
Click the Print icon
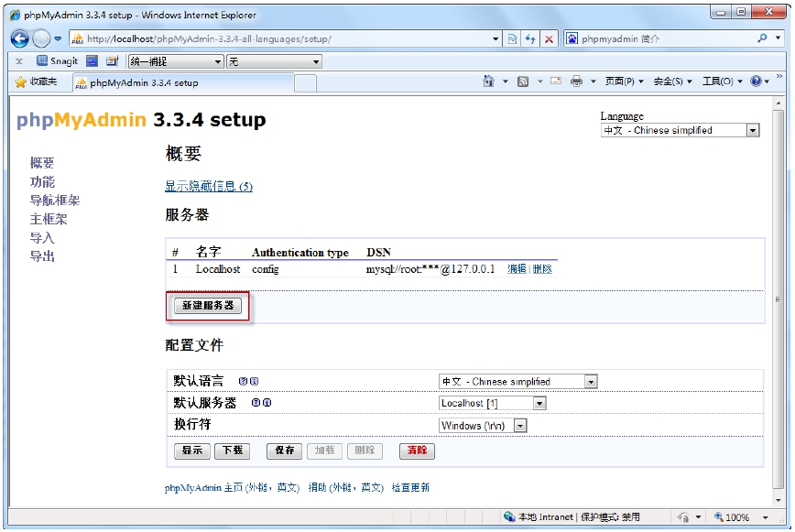point(576,81)
